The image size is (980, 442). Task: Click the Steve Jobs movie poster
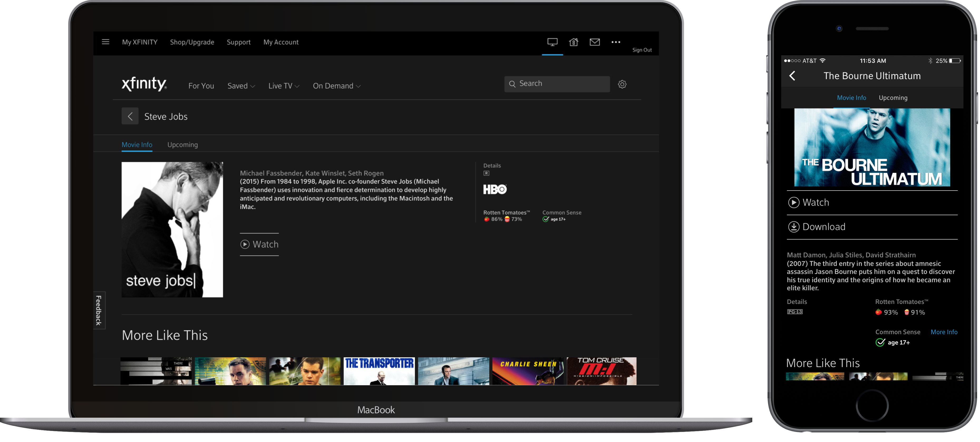click(x=172, y=230)
